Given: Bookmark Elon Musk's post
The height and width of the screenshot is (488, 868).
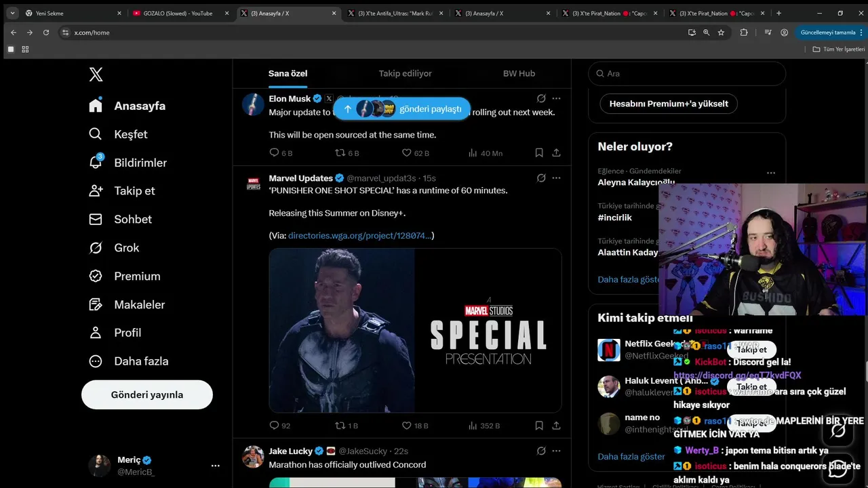Looking at the screenshot, I should tap(539, 153).
